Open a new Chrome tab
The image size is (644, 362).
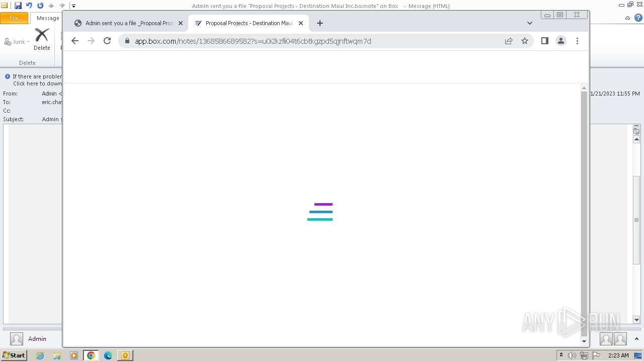(x=320, y=23)
